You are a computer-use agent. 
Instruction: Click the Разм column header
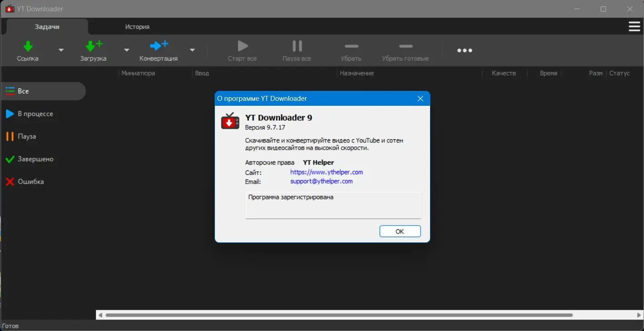click(x=596, y=73)
